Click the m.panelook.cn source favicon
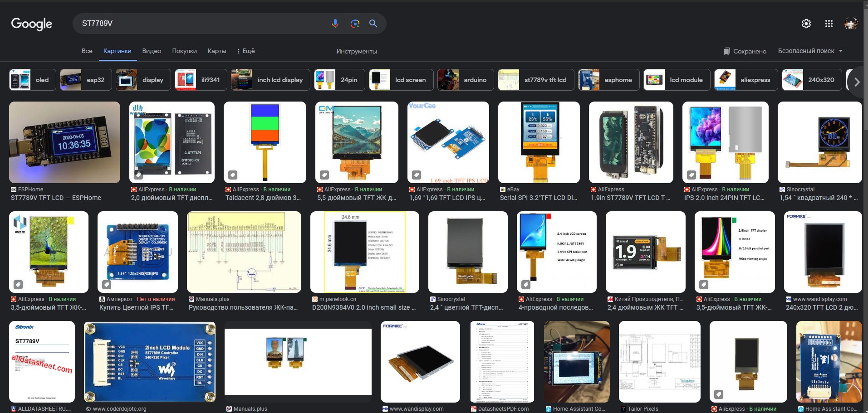Viewport: 868px width, 413px height. coord(315,299)
